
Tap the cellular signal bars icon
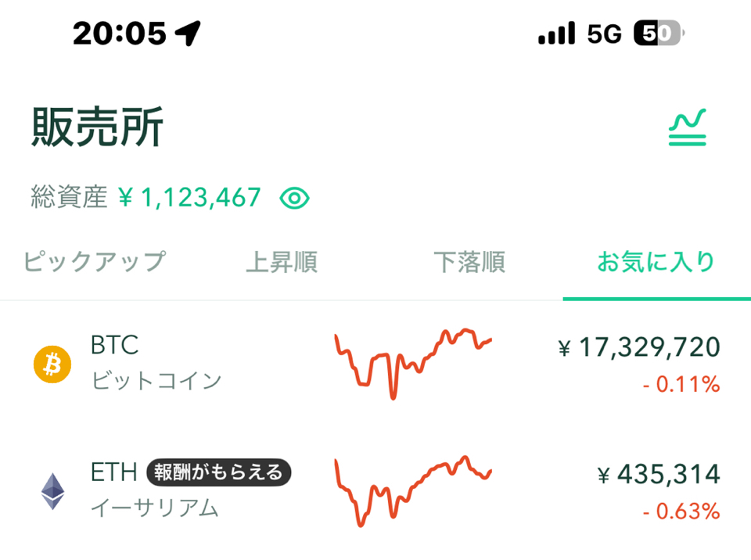556,33
